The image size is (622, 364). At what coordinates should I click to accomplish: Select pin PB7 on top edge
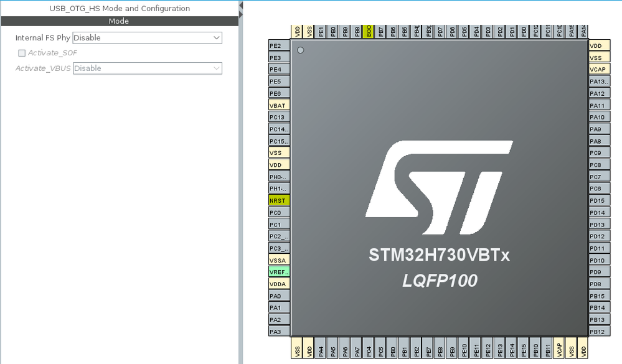point(381,31)
